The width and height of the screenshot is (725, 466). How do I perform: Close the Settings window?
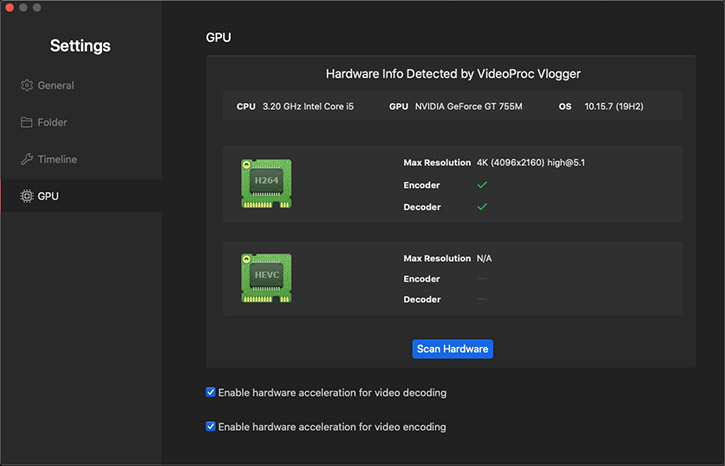point(10,8)
